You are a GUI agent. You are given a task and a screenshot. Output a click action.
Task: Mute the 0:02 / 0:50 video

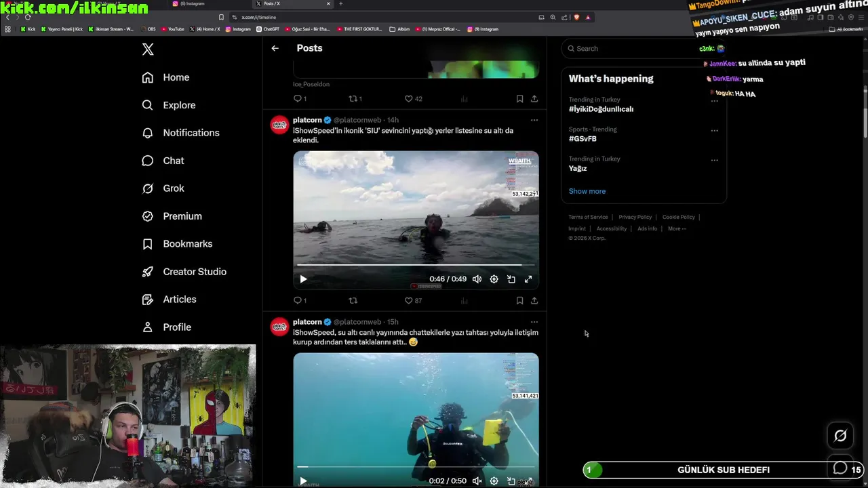tap(477, 481)
